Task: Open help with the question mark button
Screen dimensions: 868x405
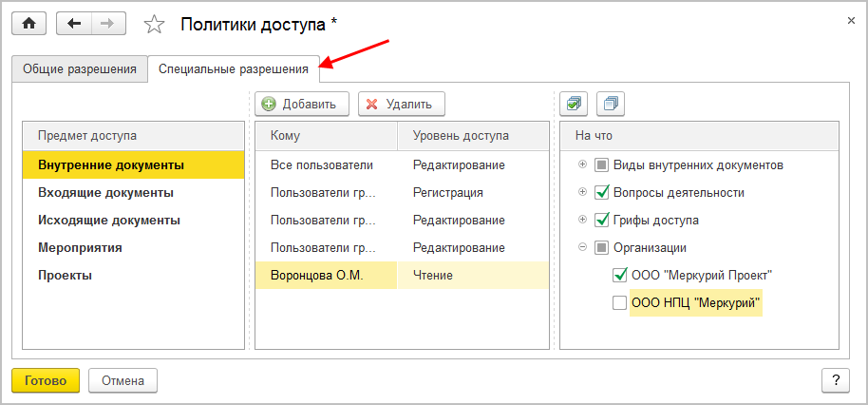Action: 835,380
